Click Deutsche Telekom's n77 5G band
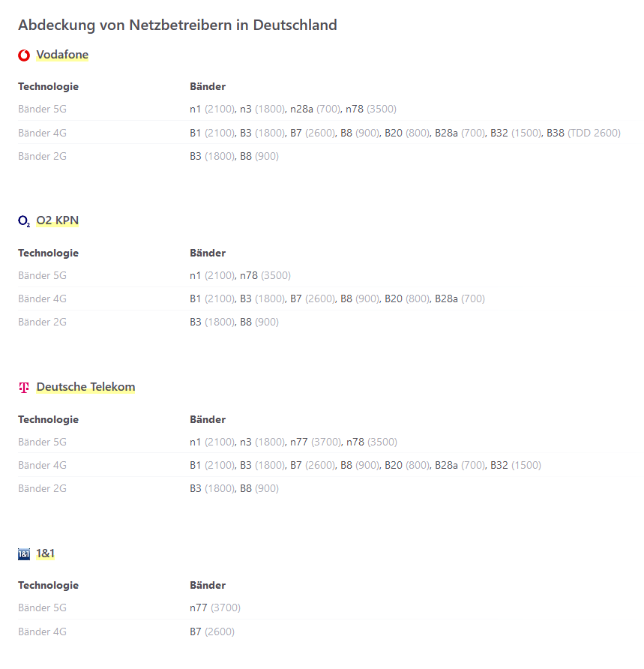Viewport: 644px width, 669px height. coord(316,442)
